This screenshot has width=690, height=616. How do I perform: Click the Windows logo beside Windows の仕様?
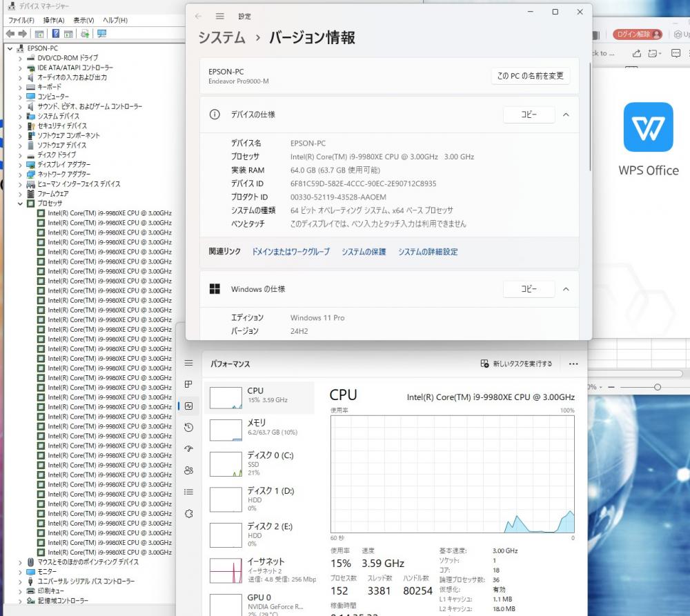(215, 289)
